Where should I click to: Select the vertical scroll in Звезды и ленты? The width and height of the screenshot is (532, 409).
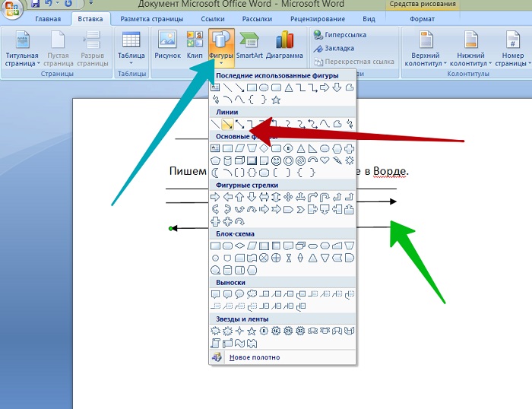point(215,343)
